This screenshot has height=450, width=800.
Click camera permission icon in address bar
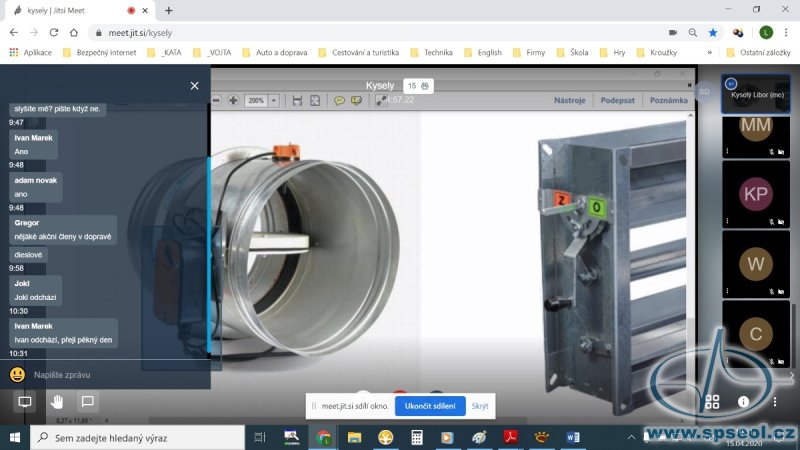point(673,33)
